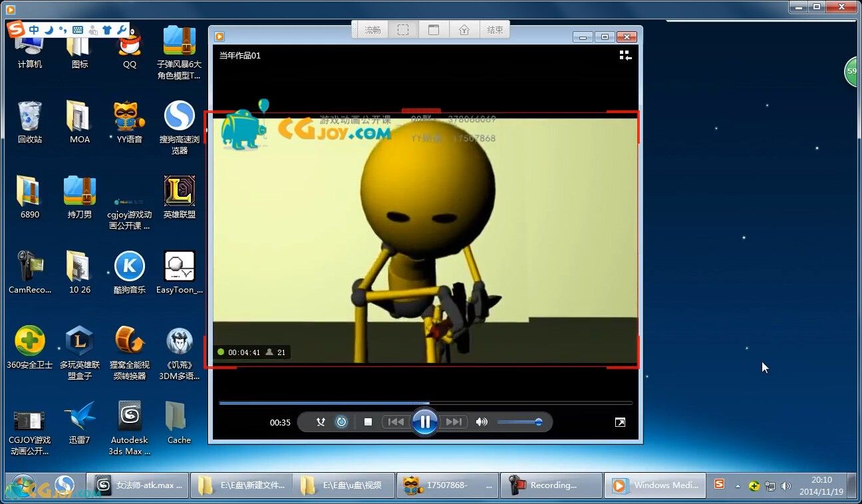This screenshot has height=504, width=862.
Task: Open the Windows Start button
Action: pos(23,486)
